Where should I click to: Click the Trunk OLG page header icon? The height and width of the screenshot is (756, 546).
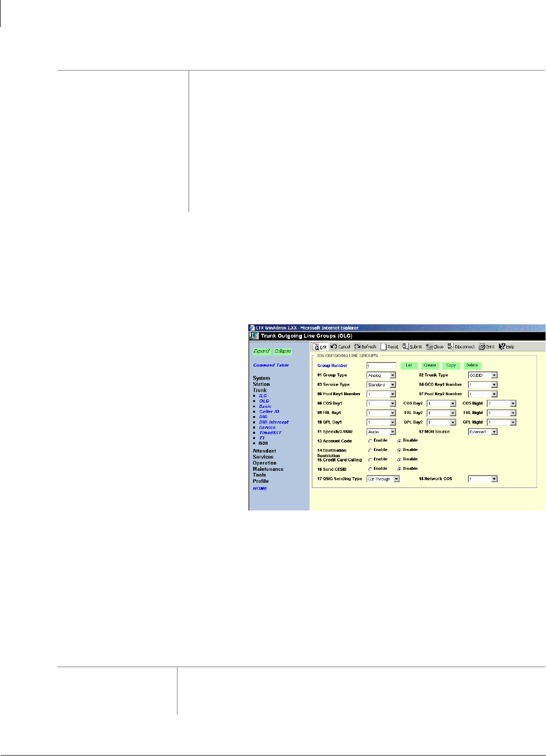coord(254,336)
